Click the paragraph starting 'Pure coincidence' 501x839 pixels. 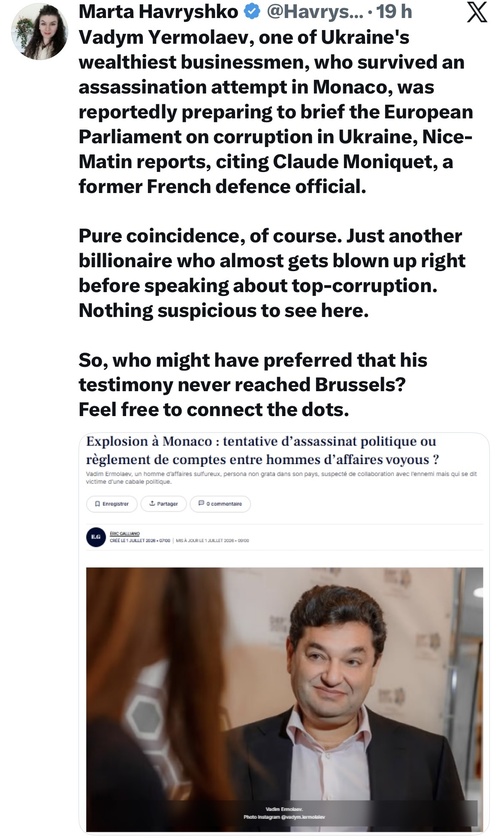272,273
